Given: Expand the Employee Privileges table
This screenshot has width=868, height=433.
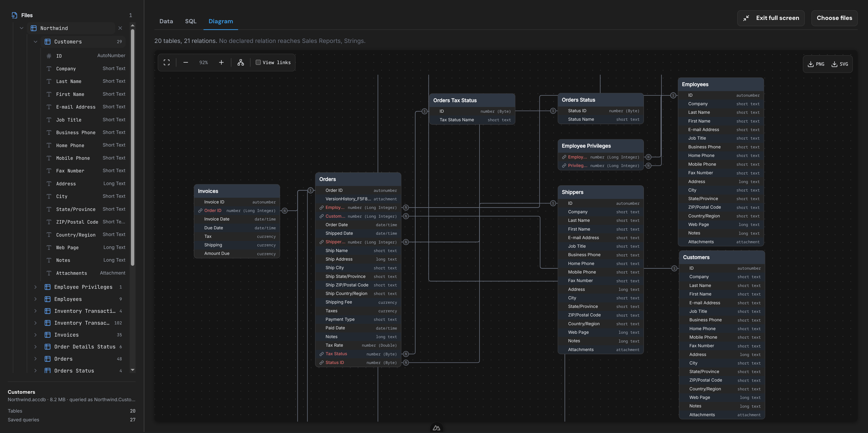Looking at the screenshot, I should coord(35,287).
